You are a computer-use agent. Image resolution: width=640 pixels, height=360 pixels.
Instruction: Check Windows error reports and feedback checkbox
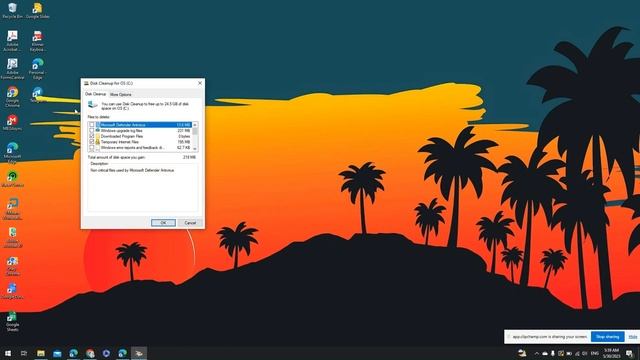[x=92, y=148]
